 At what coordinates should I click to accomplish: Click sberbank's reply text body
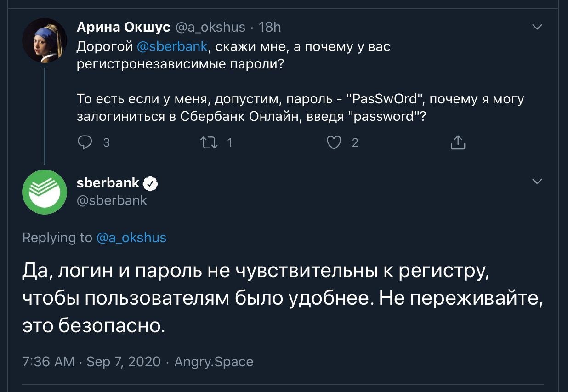pyautogui.click(x=276, y=299)
